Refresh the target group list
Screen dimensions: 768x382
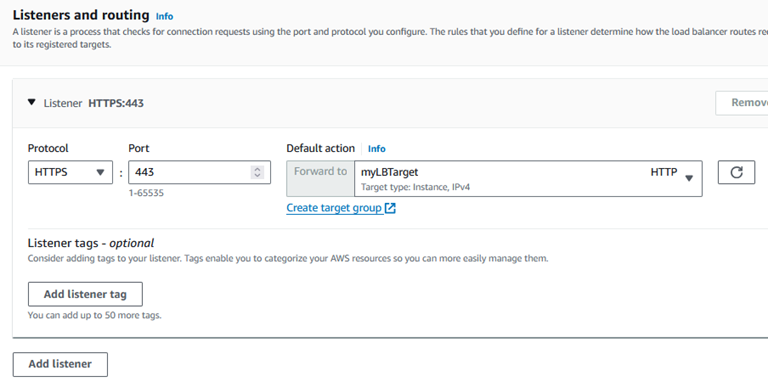[736, 172]
